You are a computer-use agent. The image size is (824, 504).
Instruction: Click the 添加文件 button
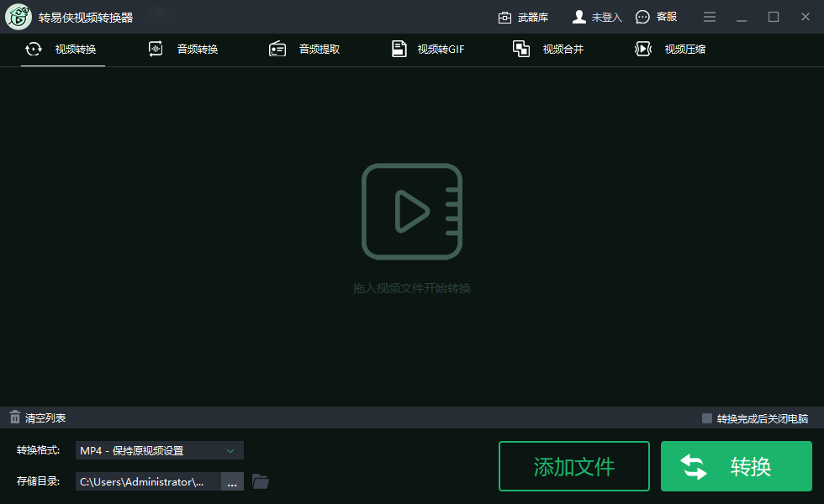[573, 466]
